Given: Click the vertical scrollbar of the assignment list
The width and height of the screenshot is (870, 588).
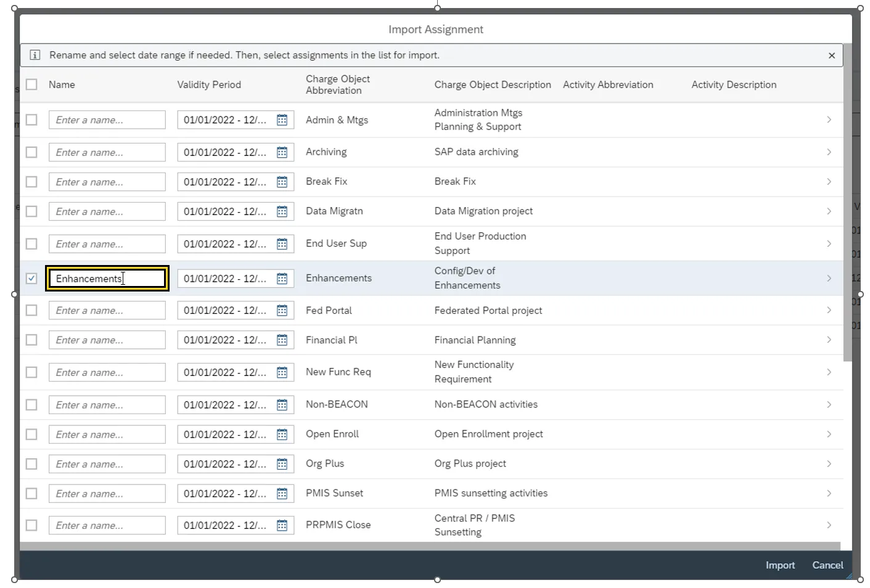Looking at the screenshot, I should click(847, 203).
